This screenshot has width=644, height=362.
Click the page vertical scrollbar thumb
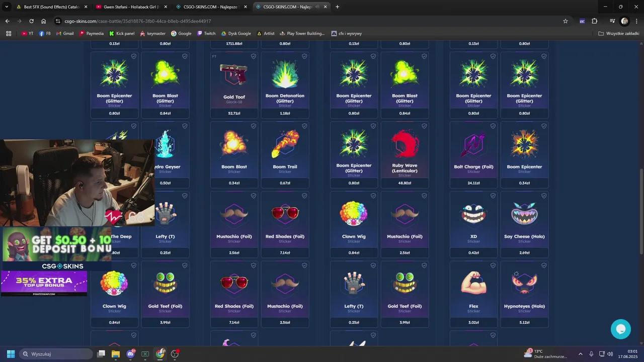coord(641,211)
